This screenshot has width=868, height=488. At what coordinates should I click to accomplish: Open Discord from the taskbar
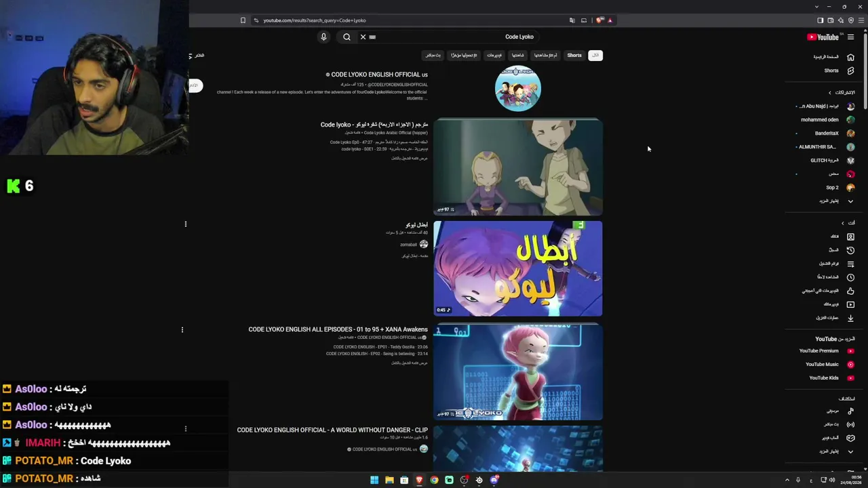coord(494,480)
